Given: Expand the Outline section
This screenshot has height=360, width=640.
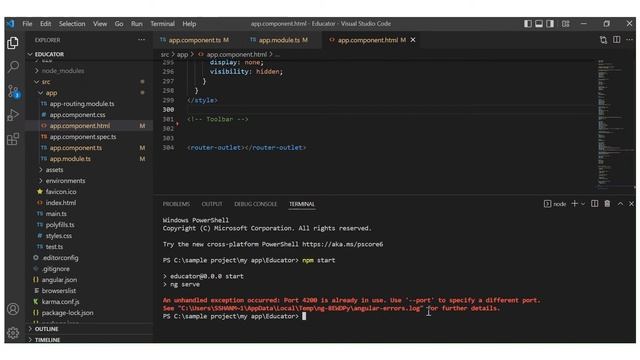Looking at the screenshot, I should pyautogui.click(x=89, y=329).
